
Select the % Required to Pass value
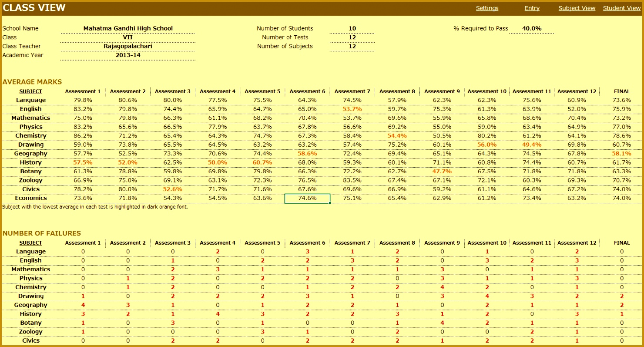click(x=532, y=28)
